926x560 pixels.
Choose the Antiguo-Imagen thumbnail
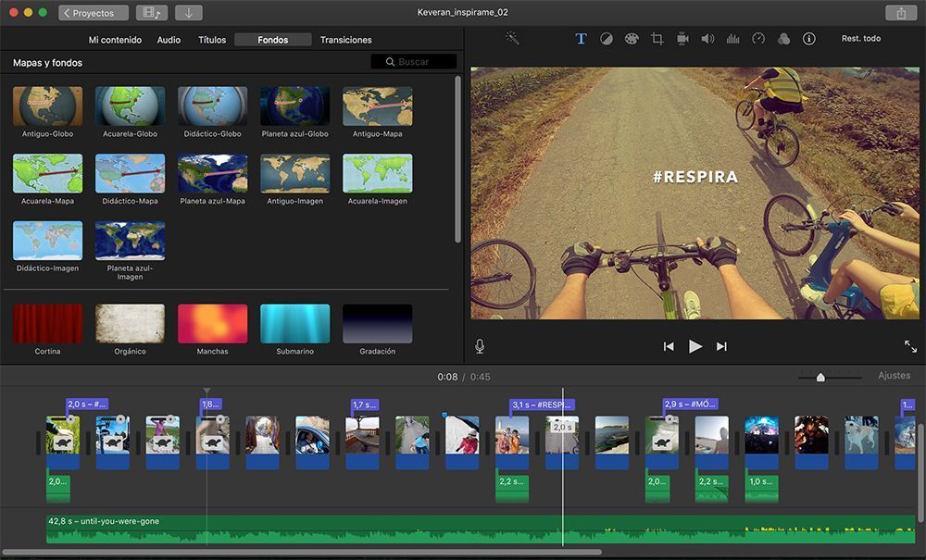[x=294, y=173]
